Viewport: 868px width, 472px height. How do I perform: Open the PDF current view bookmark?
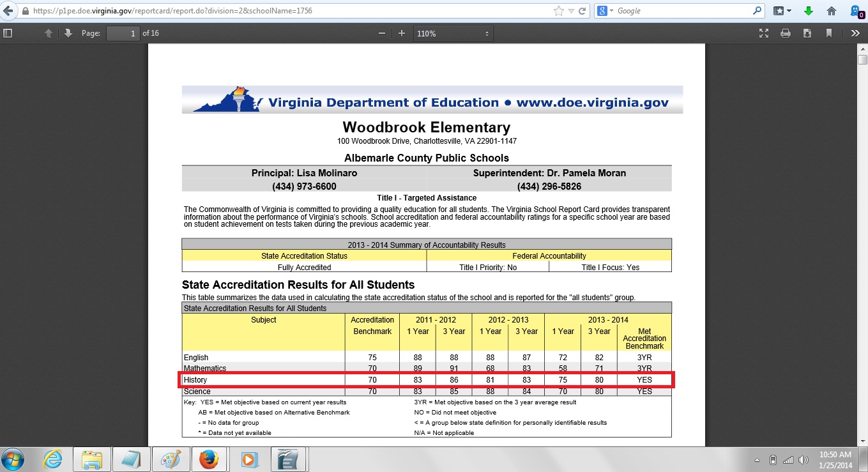(829, 33)
